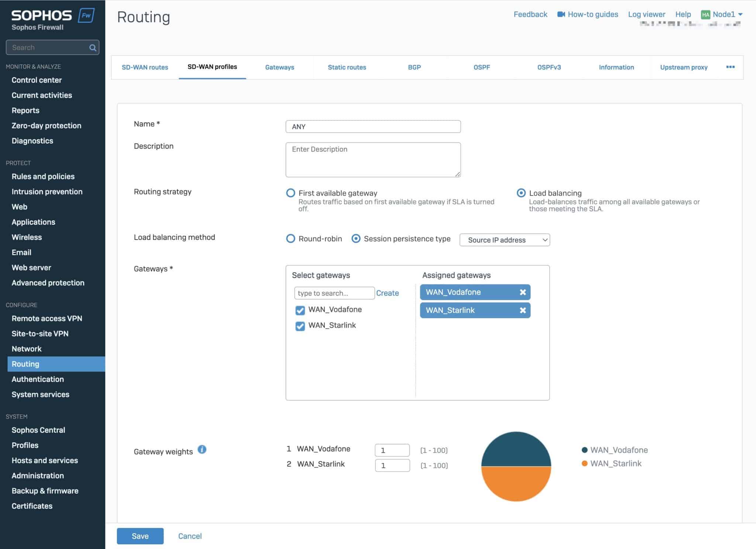Switch to the Gateways tab
Viewport: 756px width, 549px height.
[x=279, y=67]
